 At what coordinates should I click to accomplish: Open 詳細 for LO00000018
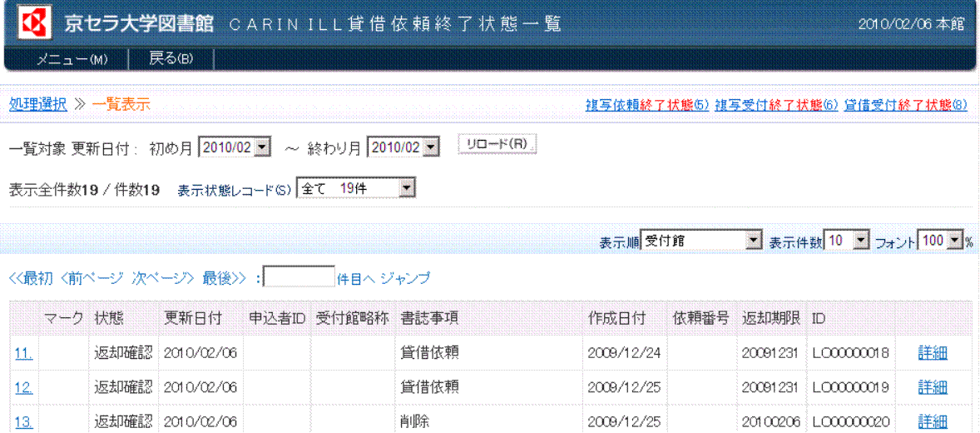(x=933, y=354)
